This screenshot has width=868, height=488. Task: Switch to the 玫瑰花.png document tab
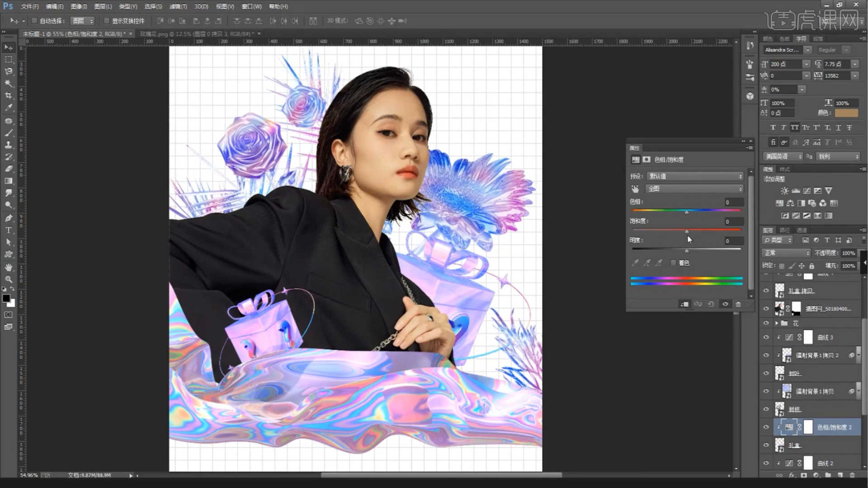point(197,34)
